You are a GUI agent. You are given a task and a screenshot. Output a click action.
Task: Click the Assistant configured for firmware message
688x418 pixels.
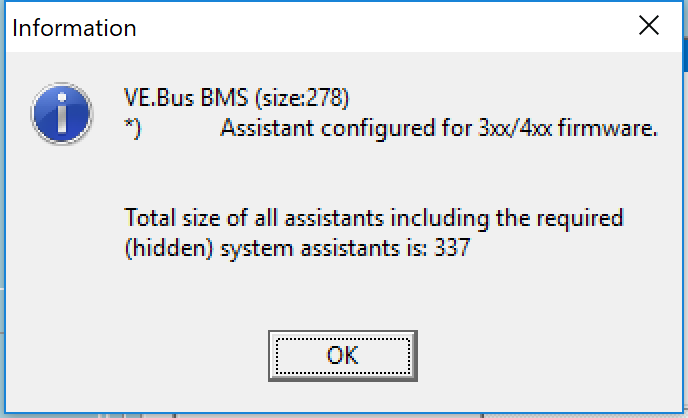click(439, 129)
